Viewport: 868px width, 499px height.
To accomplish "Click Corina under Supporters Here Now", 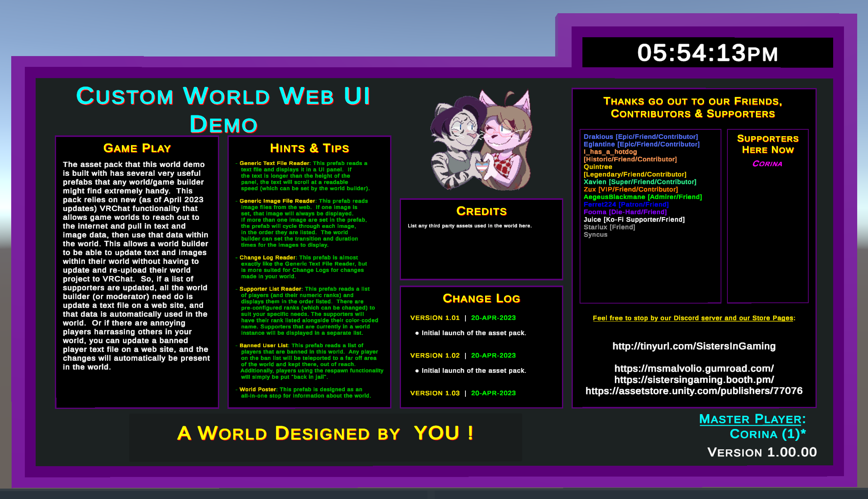I will coord(767,163).
